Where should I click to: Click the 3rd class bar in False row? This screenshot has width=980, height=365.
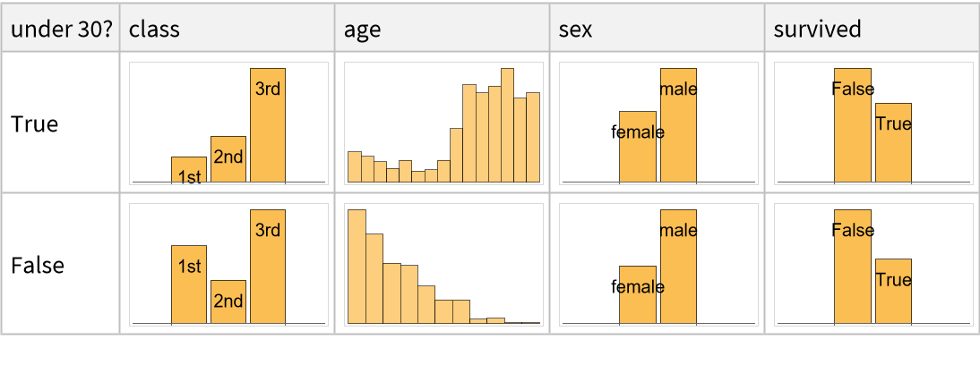tap(268, 266)
